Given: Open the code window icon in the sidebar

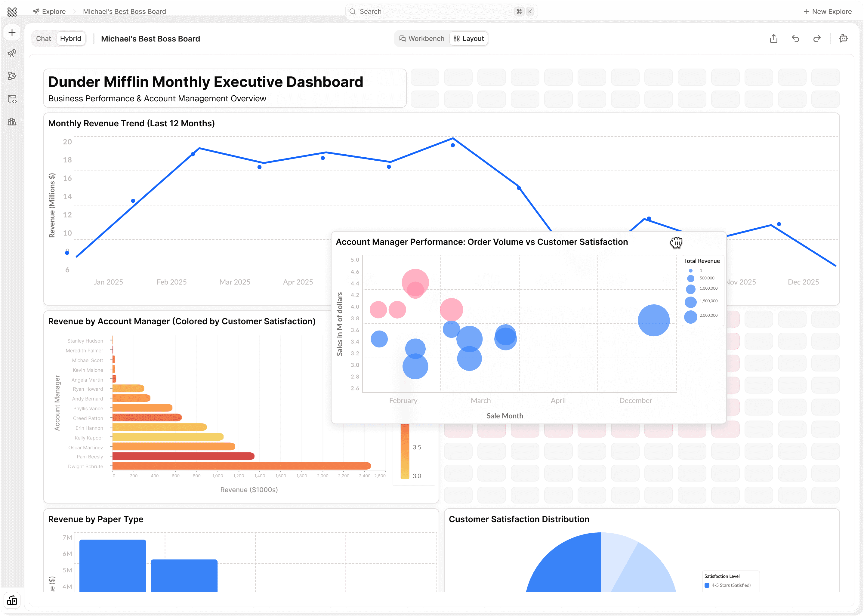Looking at the screenshot, I should coord(12,99).
